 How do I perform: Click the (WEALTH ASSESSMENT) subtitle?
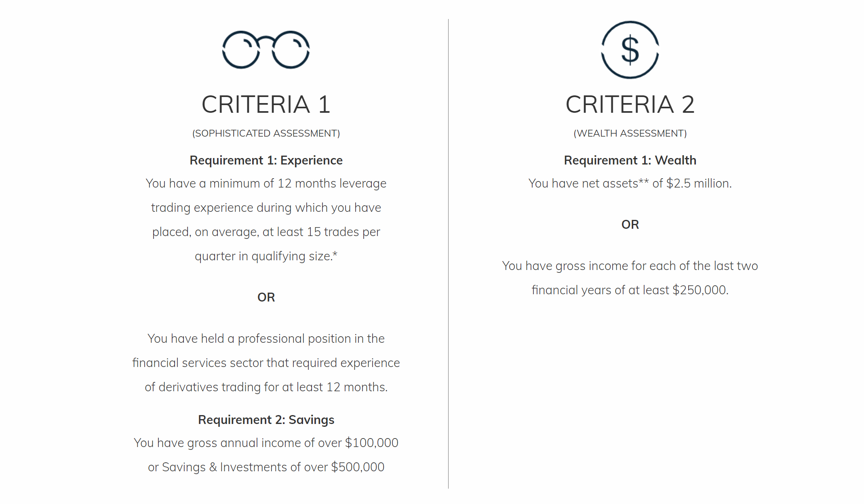630,133
